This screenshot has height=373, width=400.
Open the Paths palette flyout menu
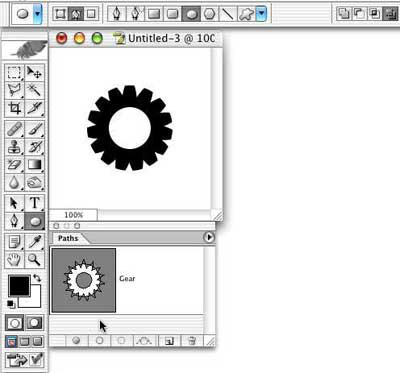pos(209,237)
